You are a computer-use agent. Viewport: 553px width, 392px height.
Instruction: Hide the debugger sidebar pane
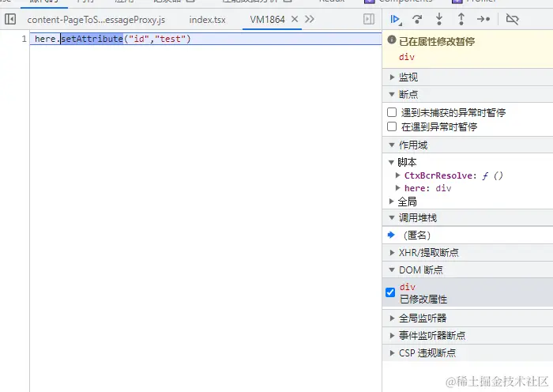(x=369, y=19)
